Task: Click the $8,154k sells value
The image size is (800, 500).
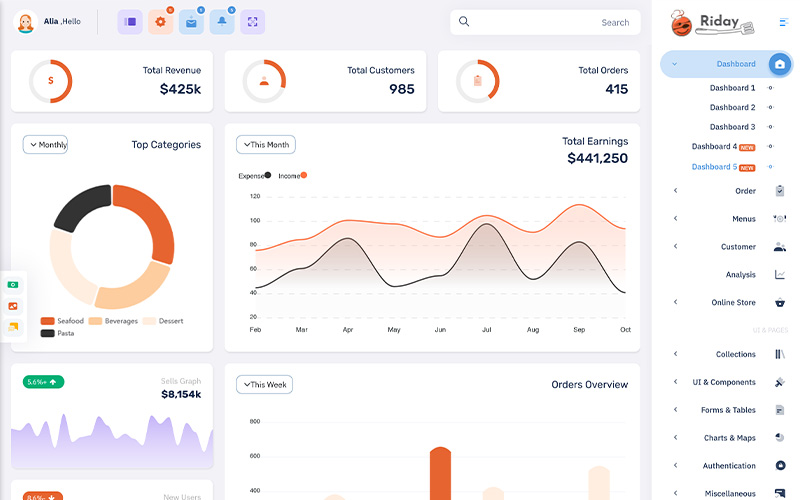Action: click(x=181, y=394)
